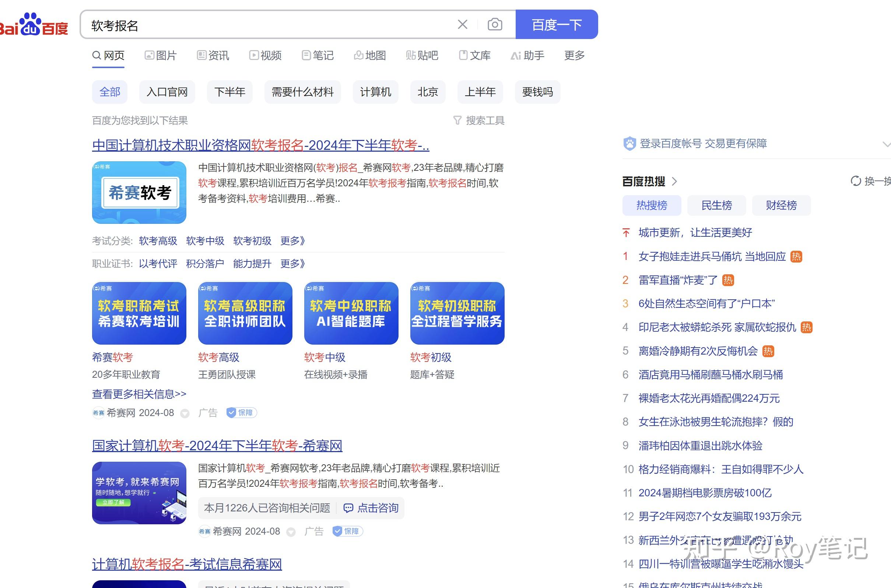Open hot search 雷军直播"炸麦"了
The image size is (891, 588).
click(678, 280)
